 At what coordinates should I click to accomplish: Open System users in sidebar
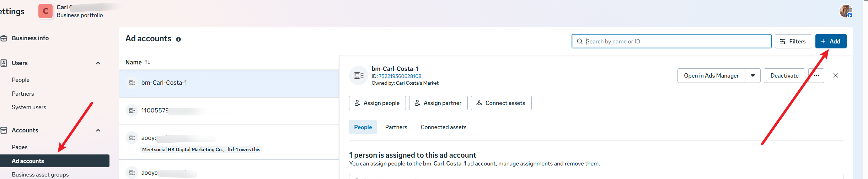(29, 107)
